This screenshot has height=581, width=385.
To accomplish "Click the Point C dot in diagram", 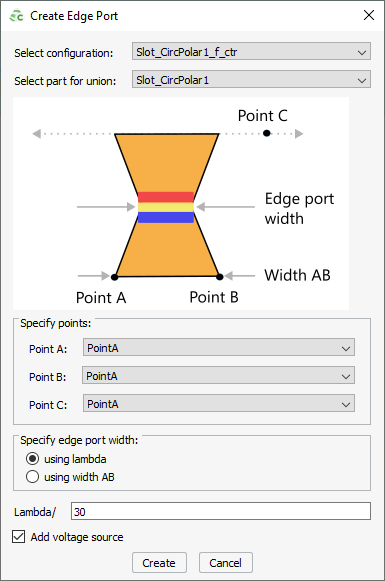I will point(266,133).
